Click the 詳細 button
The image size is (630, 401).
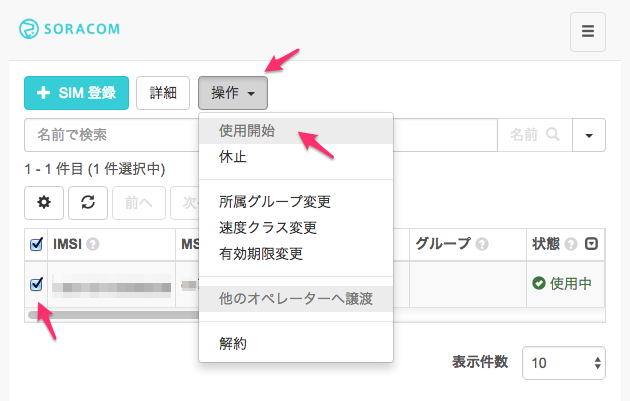[163, 93]
